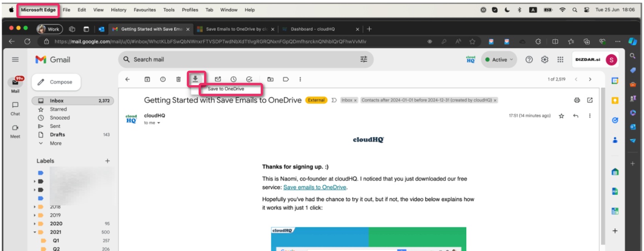Screen dimensions: 644x251
Task: Favourite this page star icon
Action: point(472,41)
